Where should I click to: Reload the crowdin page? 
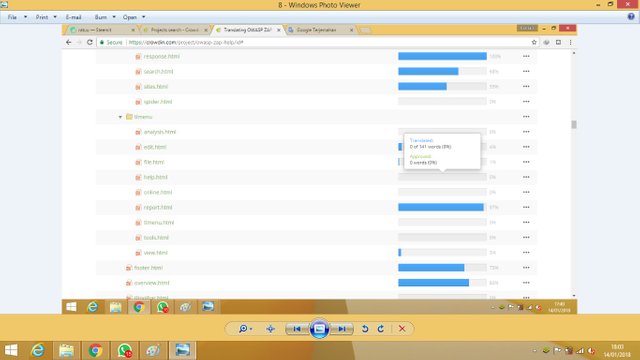pos(90,42)
